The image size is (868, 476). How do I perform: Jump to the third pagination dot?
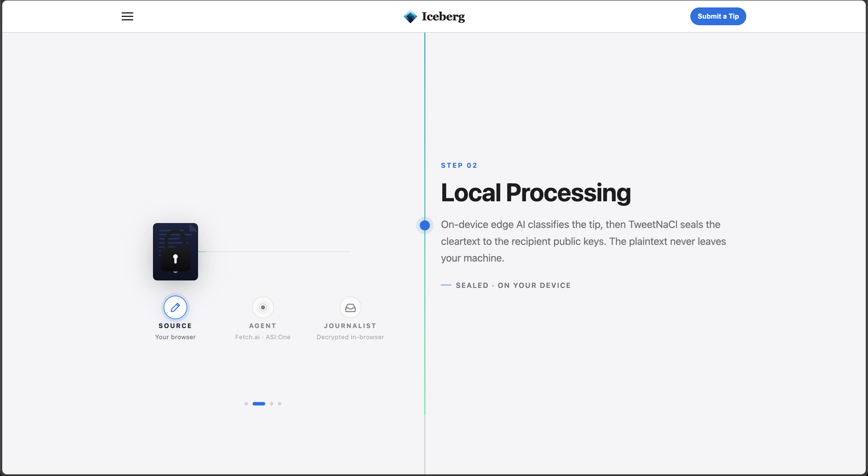(x=272, y=404)
